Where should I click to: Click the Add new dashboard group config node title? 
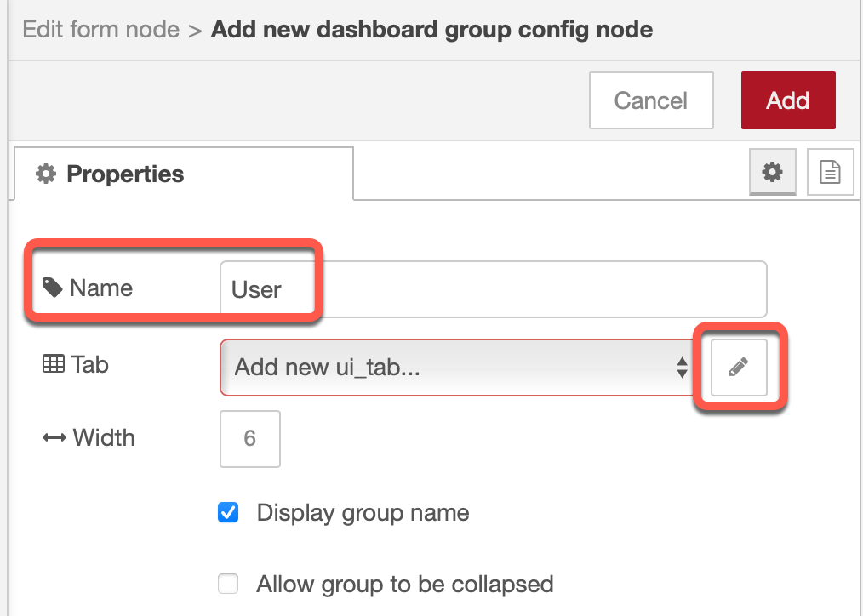[432, 29]
